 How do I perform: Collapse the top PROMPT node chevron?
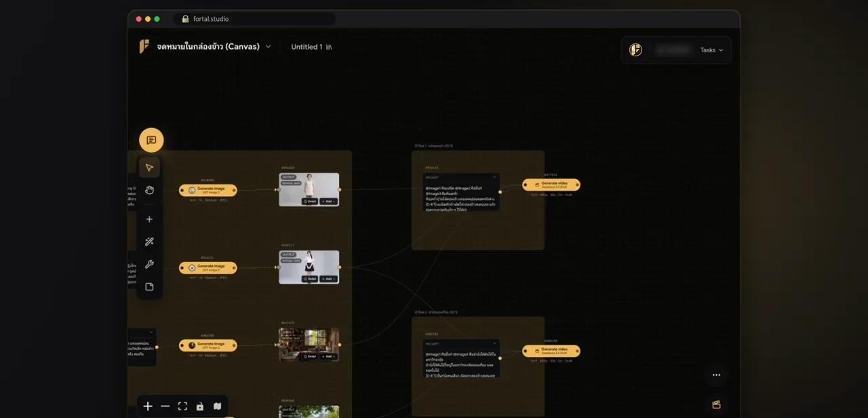[495, 177]
